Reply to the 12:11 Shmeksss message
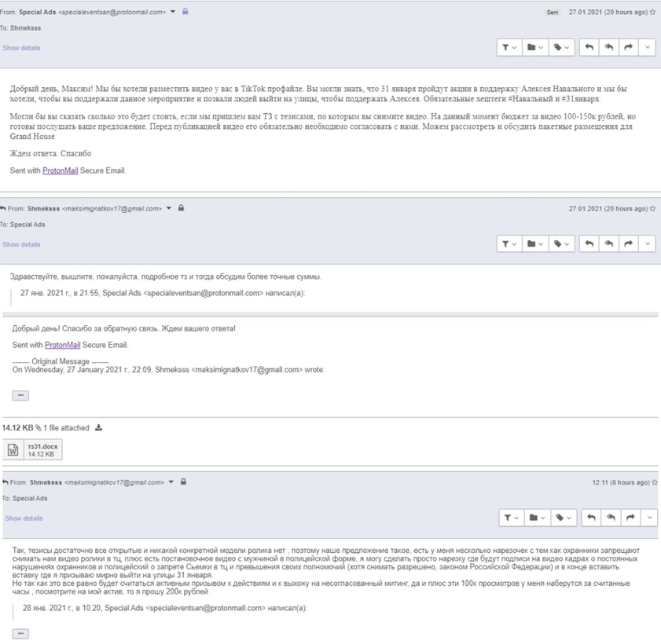Screen dimensions: 661x644 [591, 518]
